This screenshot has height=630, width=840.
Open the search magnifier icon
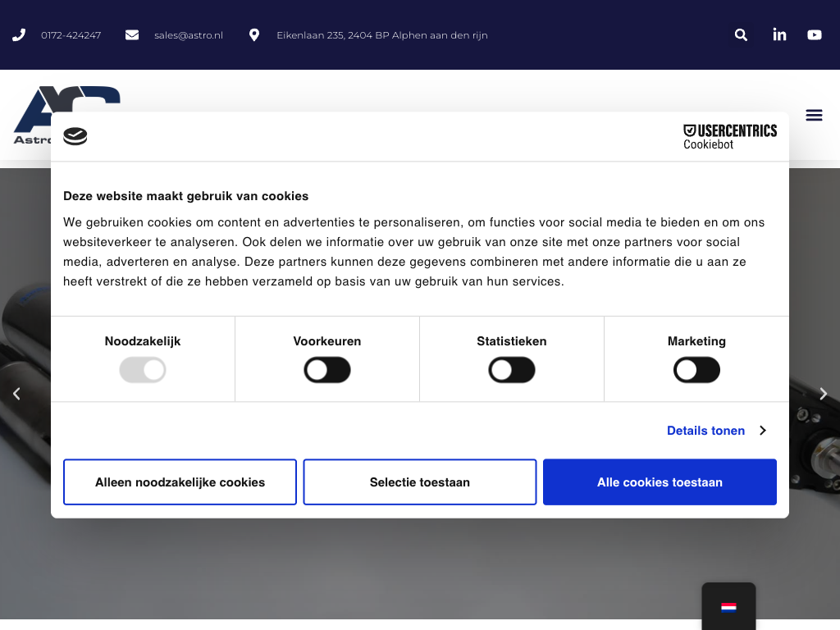click(741, 34)
